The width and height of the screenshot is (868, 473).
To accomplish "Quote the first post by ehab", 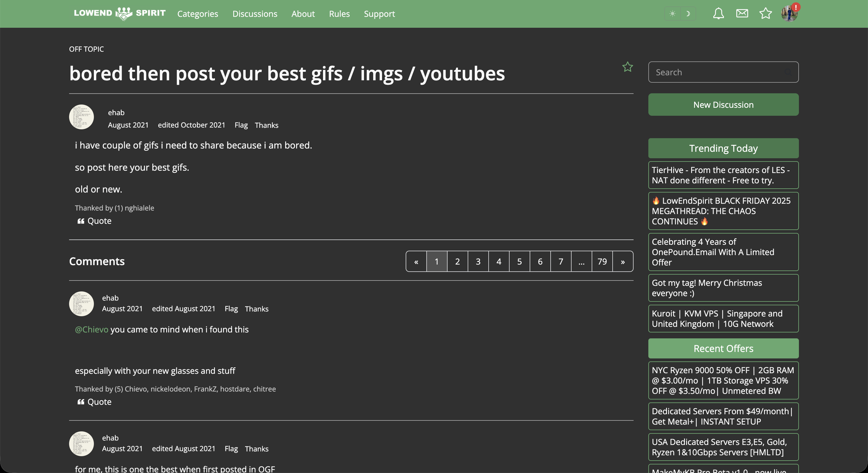I will point(94,221).
